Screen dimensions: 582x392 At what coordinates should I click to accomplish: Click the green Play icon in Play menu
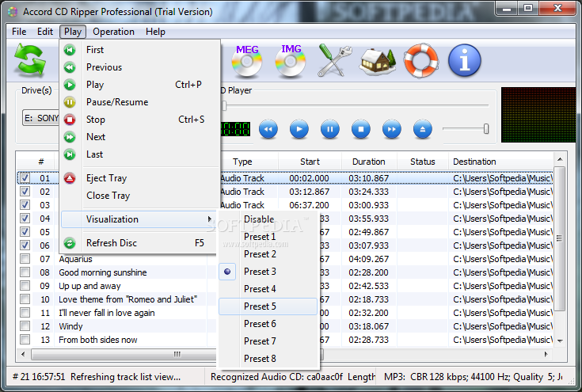click(x=70, y=85)
